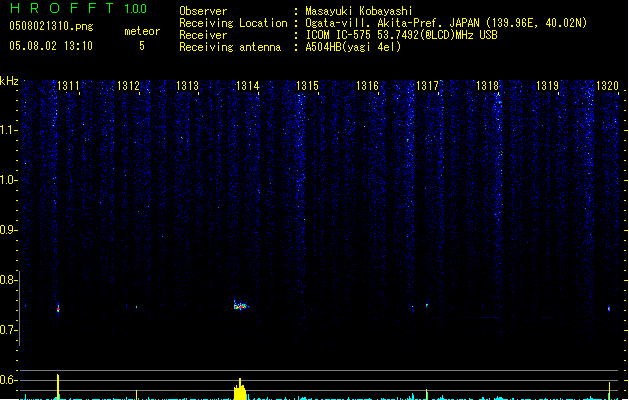Click time marker 1311
The width and height of the screenshot is (629, 400).
point(68,86)
